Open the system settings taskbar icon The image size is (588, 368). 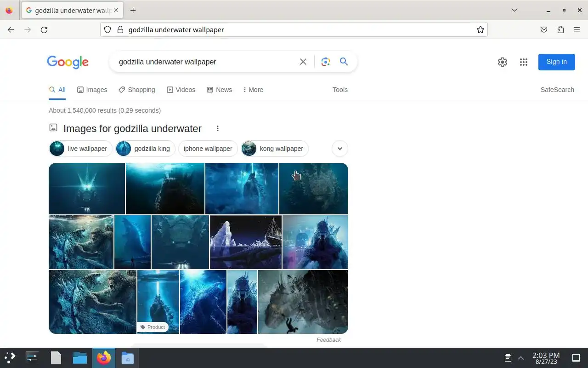[32, 357]
